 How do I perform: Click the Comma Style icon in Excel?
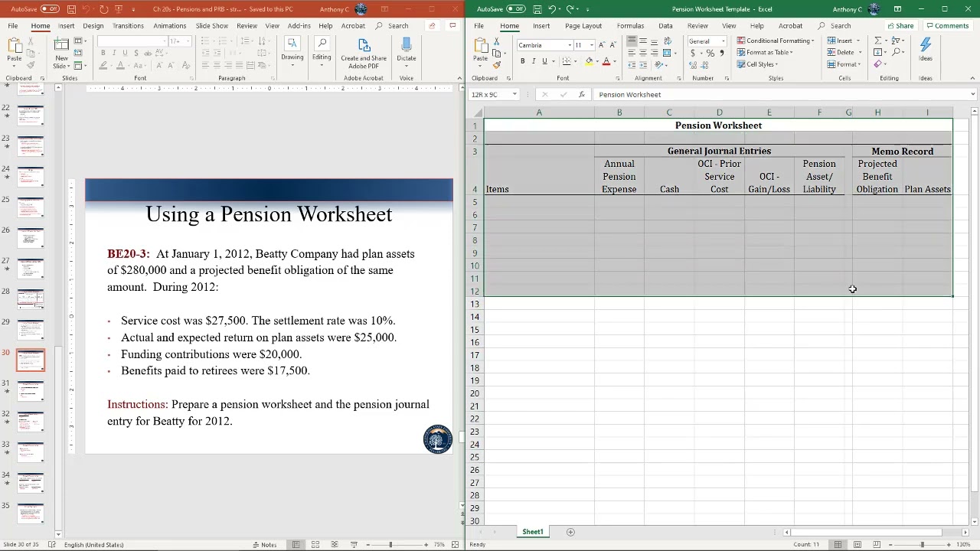click(x=721, y=53)
